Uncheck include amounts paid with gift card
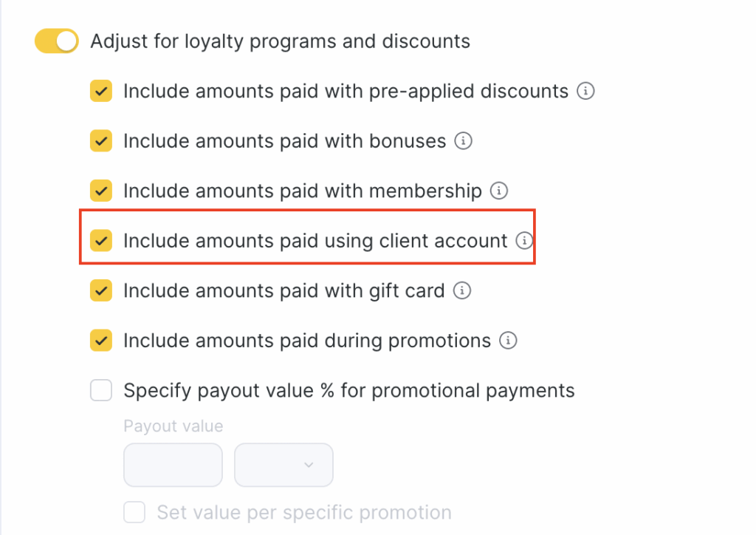The width and height of the screenshot is (756, 535). click(101, 291)
